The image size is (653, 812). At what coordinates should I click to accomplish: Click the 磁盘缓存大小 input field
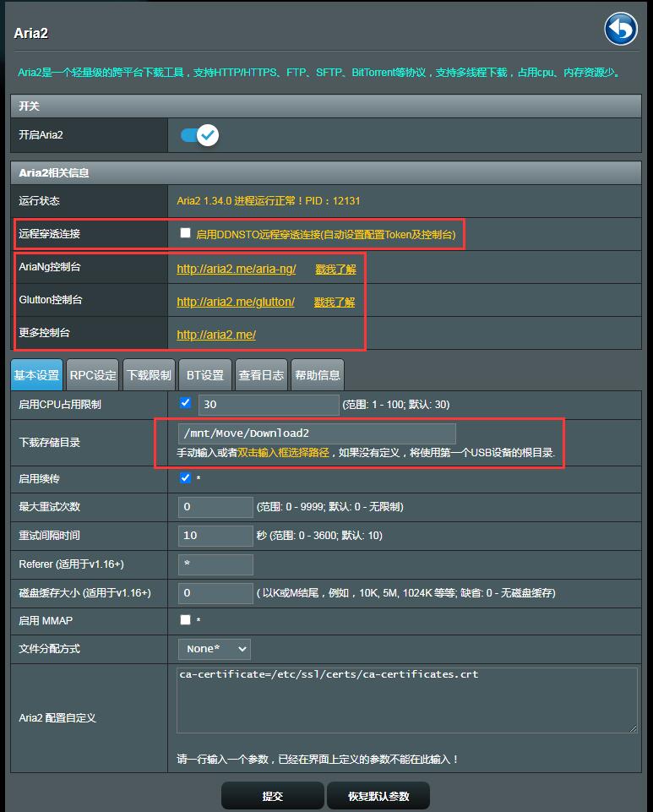coord(215,593)
